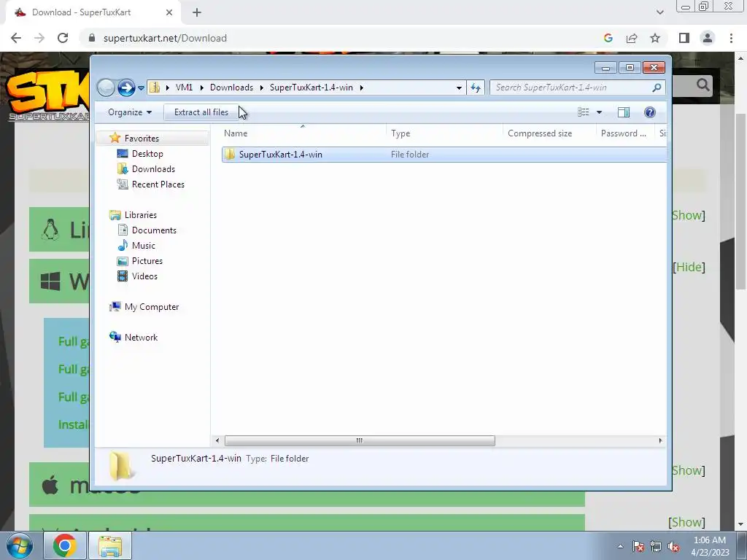This screenshot has height=560, width=747.
Task: Open Chrome tab search chevron
Action: 659,12
